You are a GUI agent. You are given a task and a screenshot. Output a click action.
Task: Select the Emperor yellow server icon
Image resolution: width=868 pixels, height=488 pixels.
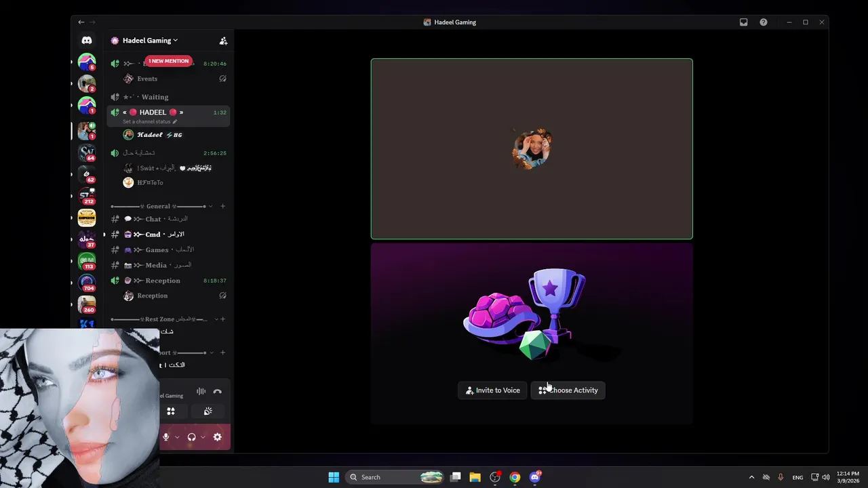[x=87, y=218]
